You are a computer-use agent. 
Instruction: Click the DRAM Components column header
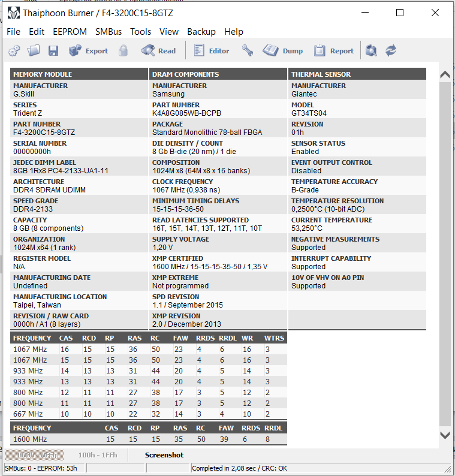tap(218, 74)
